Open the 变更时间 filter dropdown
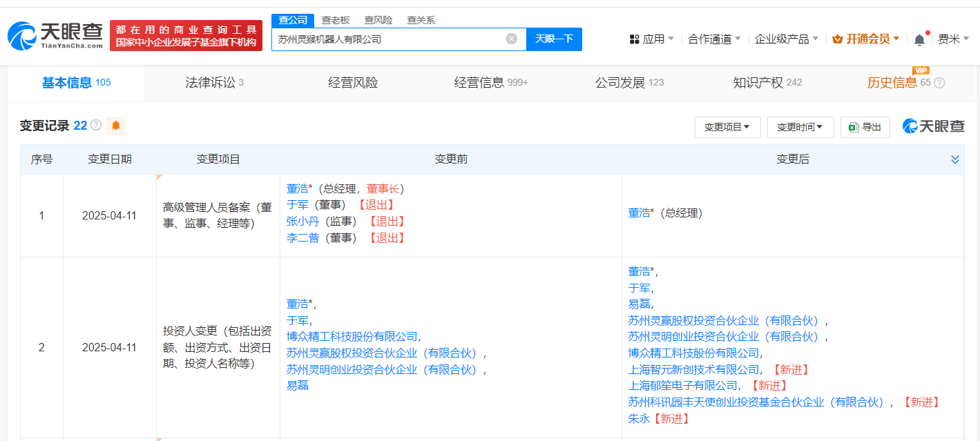This screenshot has width=980, height=441. coord(800,127)
